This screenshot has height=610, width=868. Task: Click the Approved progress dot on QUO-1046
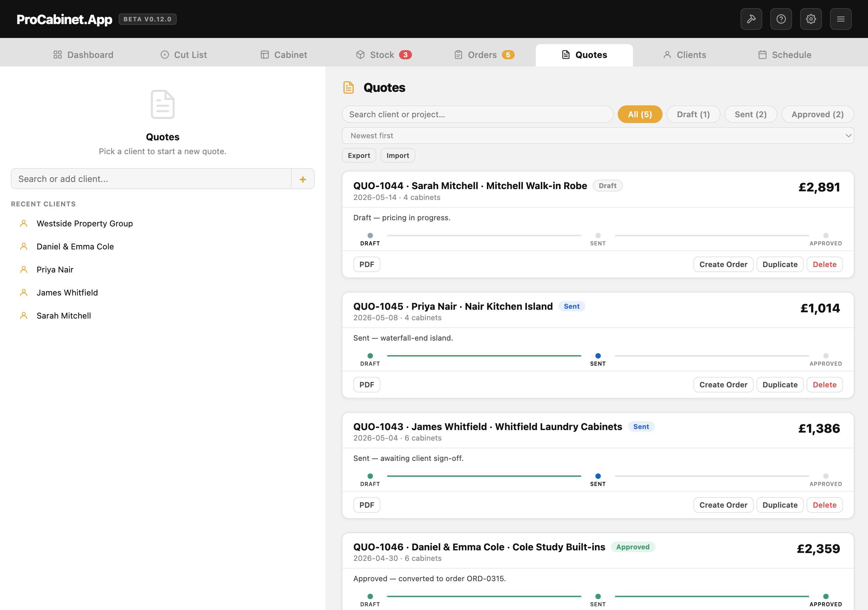[826, 596]
